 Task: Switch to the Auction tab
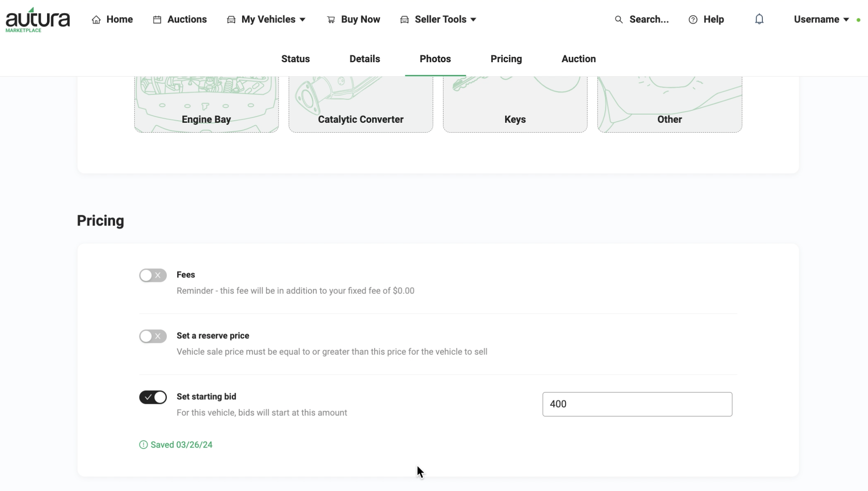click(578, 59)
